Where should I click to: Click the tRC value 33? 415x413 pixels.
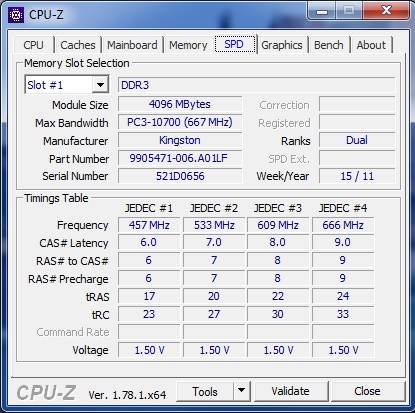point(343,314)
